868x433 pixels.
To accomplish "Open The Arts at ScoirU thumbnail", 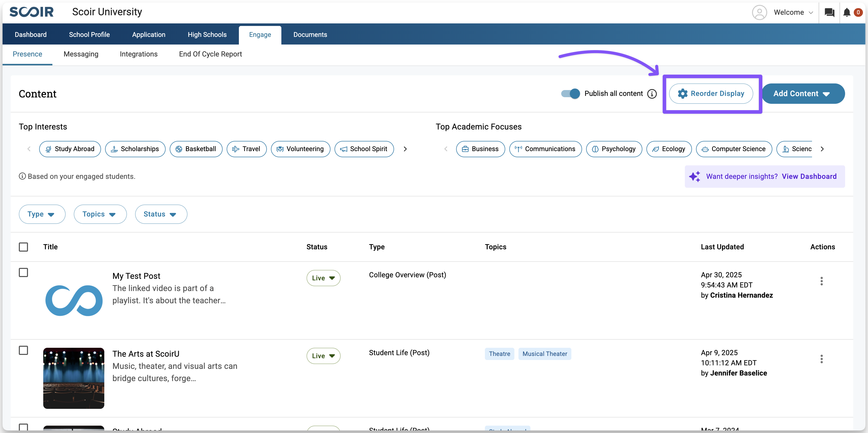I will [74, 378].
